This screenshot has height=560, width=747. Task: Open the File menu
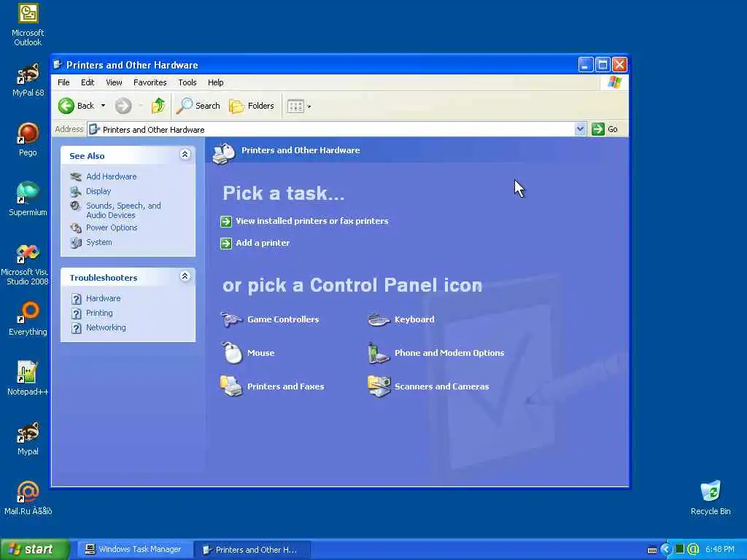pos(63,82)
